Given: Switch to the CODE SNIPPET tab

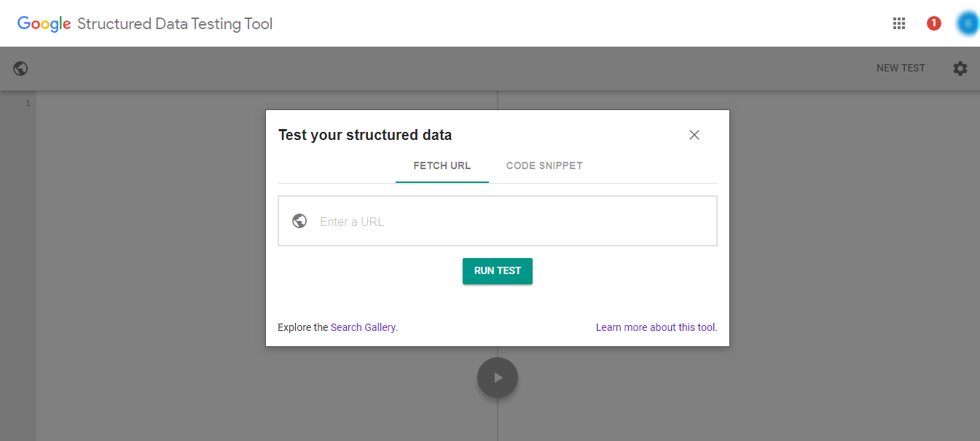Looking at the screenshot, I should (544, 165).
